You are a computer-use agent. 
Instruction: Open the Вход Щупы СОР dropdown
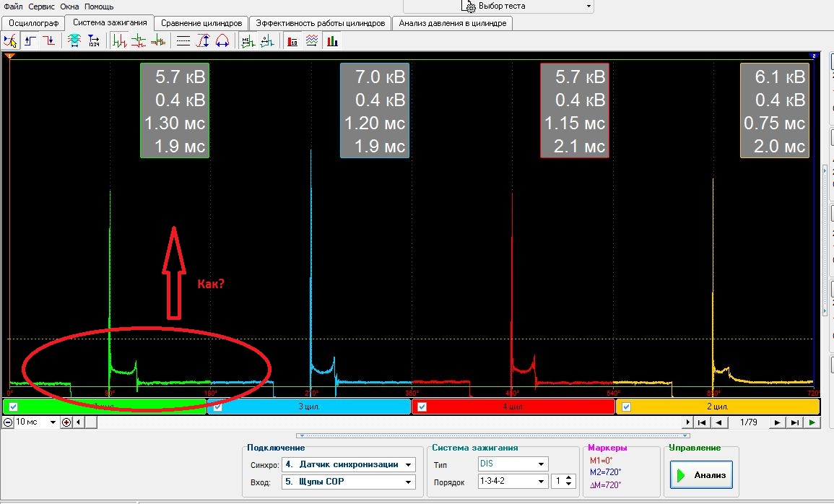point(408,482)
